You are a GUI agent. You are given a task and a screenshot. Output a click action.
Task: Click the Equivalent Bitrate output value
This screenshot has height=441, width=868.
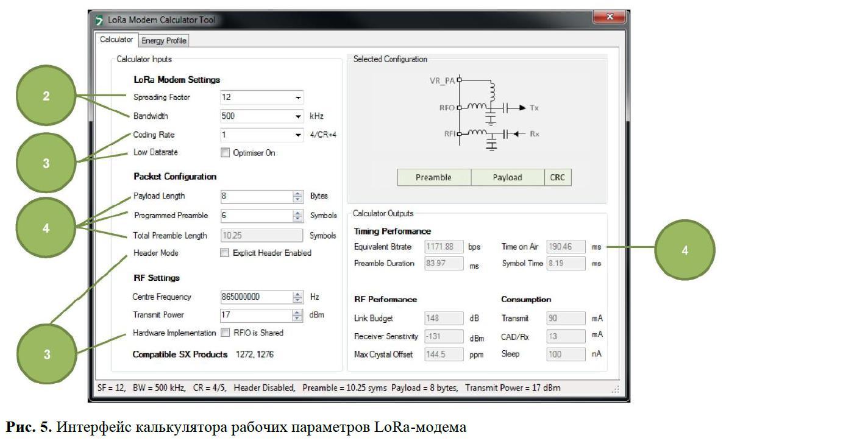click(x=444, y=247)
